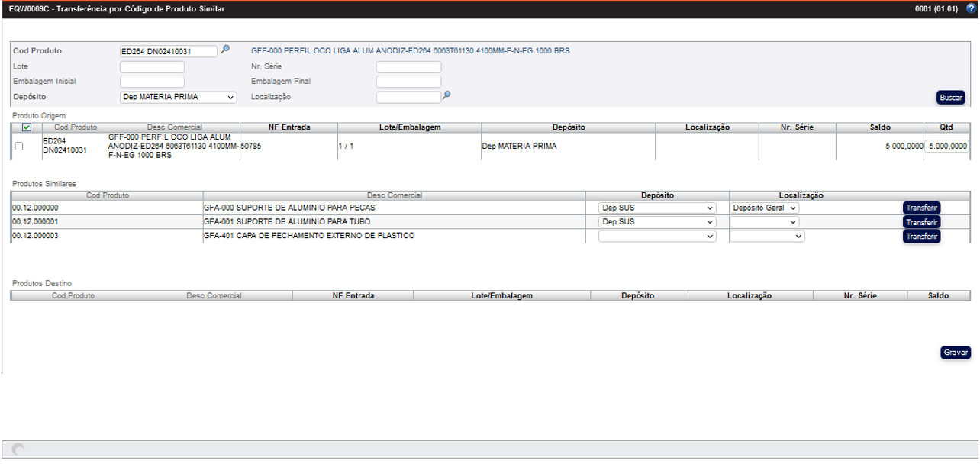This screenshot has width=980, height=467.
Task: Open Depósito dropdown for GFA-000 row
Action: [657, 208]
